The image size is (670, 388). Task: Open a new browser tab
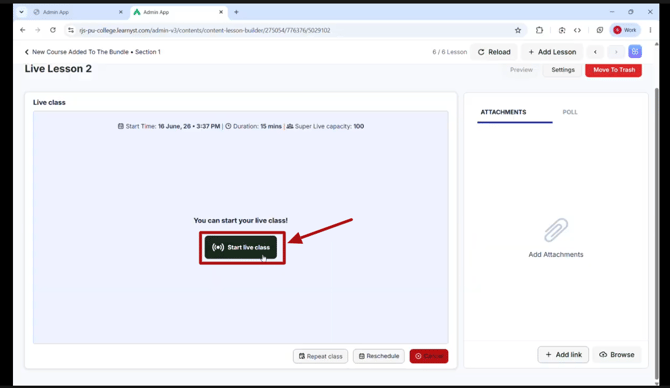click(236, 12)
